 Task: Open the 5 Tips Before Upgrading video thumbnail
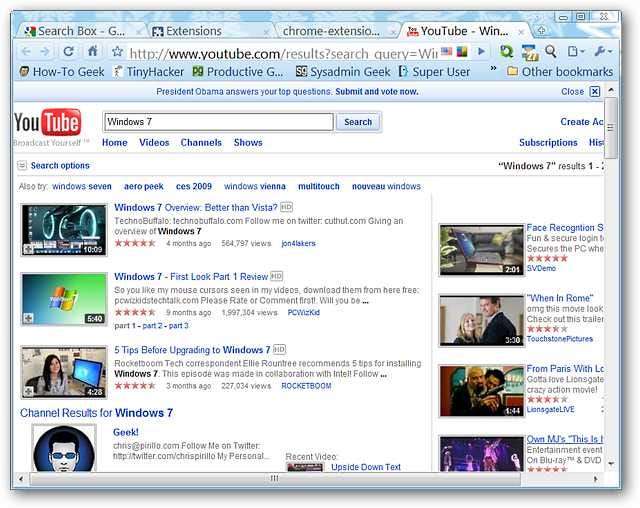pyautogui.click(x=63, y=371)
